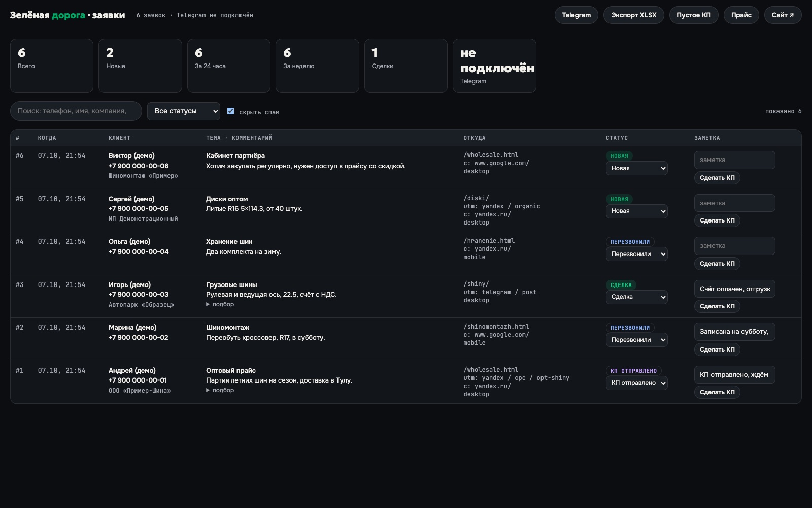Click 'Сделать КП' for Андрей's request

point(717,392)
